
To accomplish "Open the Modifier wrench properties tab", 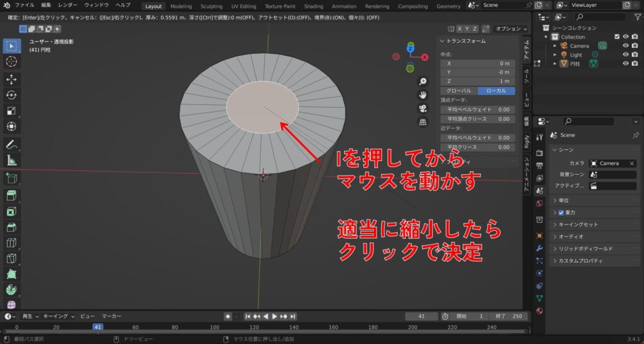I will click(540, 248).
